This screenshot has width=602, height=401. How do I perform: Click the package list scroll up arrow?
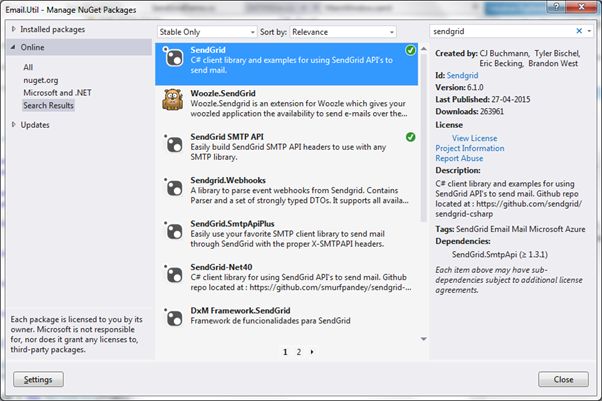[x=424, y=49]
